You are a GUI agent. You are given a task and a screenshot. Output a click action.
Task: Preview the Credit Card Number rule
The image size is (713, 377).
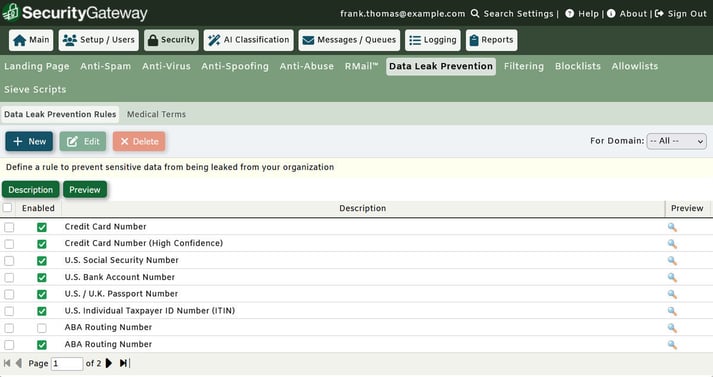click(x=672, y=227)
